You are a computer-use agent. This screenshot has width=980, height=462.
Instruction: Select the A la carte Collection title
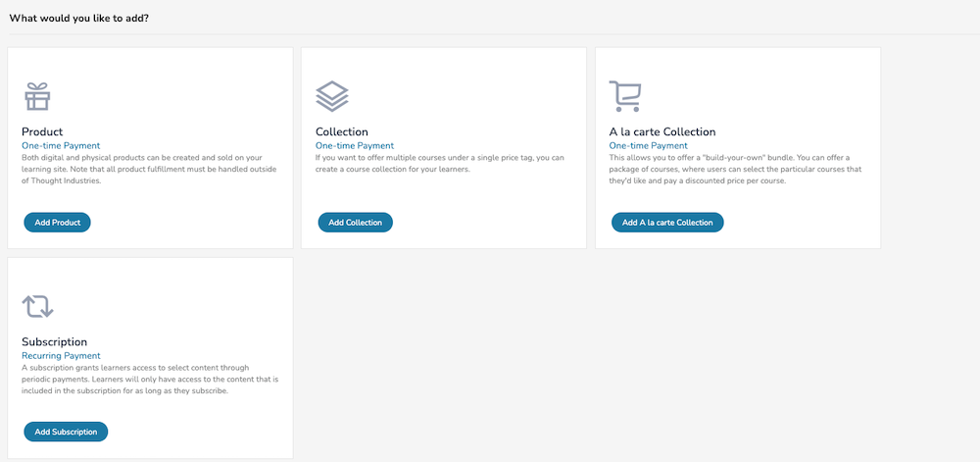662,131
